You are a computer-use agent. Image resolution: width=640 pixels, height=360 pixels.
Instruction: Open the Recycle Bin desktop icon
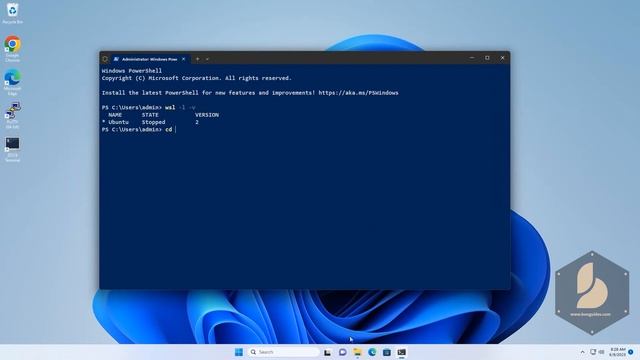[x=13, y=13]
